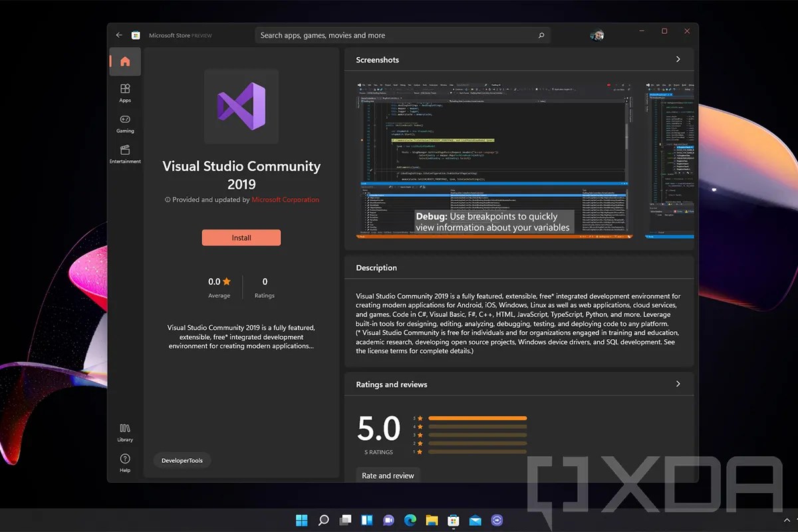Viewport: 798px width, 532px height.
Task: Open Task View from the taskbar
Action: (345, 520)
